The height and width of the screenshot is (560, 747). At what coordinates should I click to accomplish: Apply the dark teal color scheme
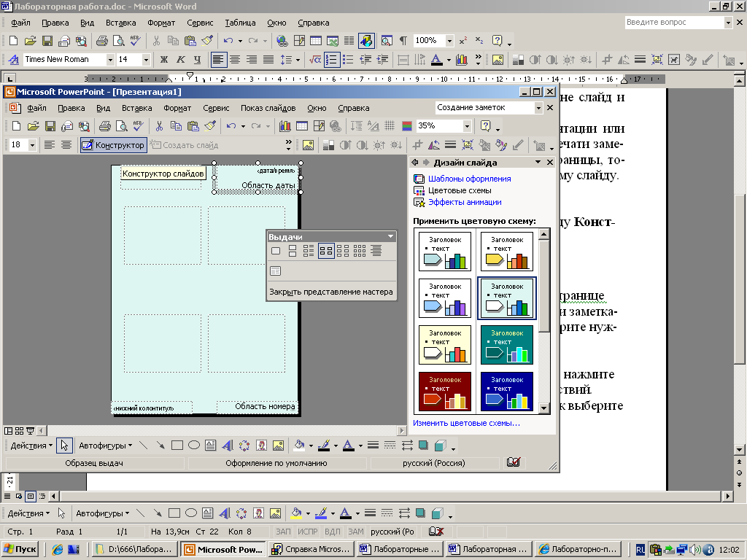click(507, 345)
